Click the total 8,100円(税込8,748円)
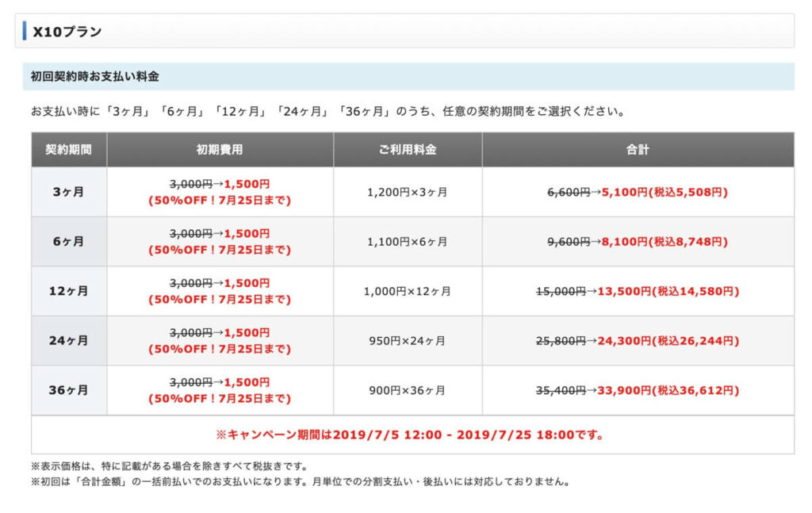The height and width of the screenshot is (513, 812). tap(665, 242)
